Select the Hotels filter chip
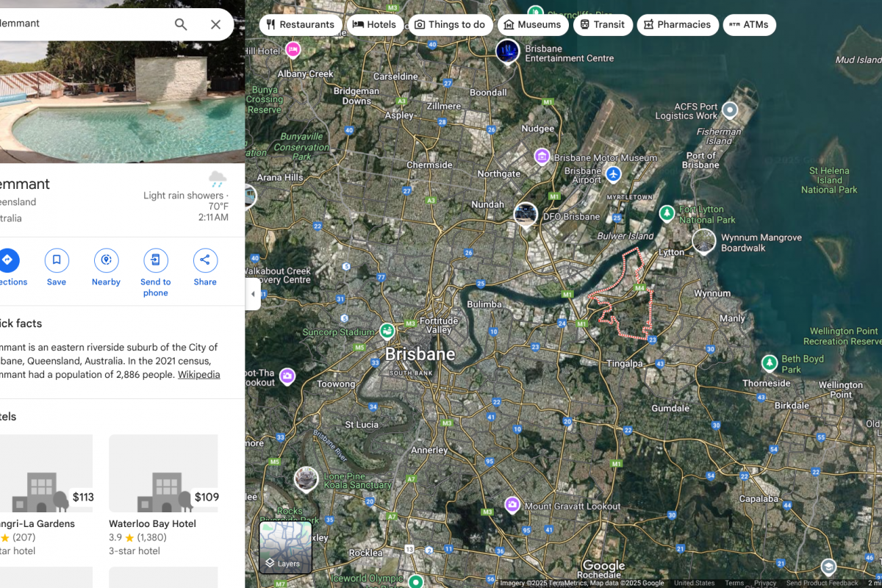Viewport: 882px width, 588px height. tap(375, 24)
